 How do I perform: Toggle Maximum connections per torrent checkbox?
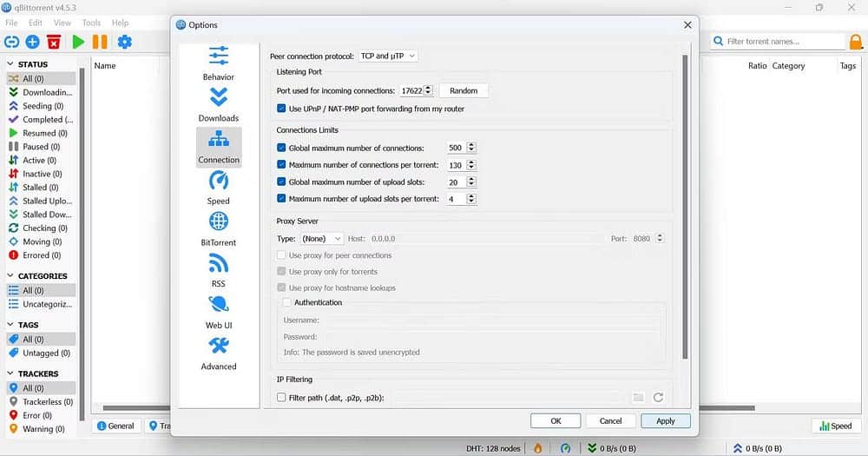pyautogui.click(x=281, y=164)
